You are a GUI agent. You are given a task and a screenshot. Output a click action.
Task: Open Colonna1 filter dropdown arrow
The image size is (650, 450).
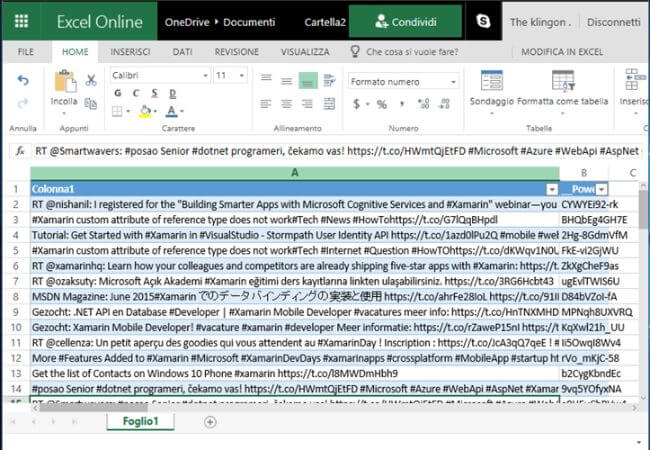click(x=552, y=189)
